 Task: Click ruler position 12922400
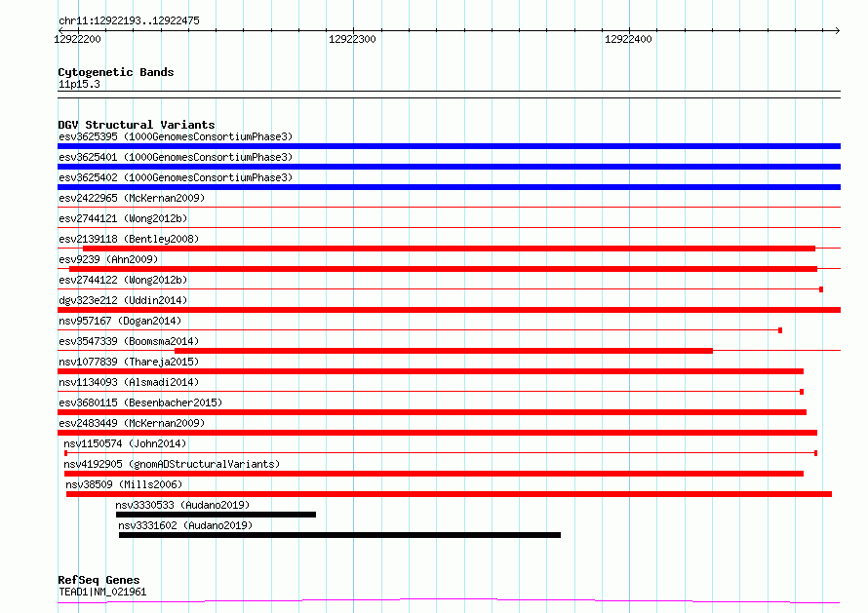tap(628, 39)
